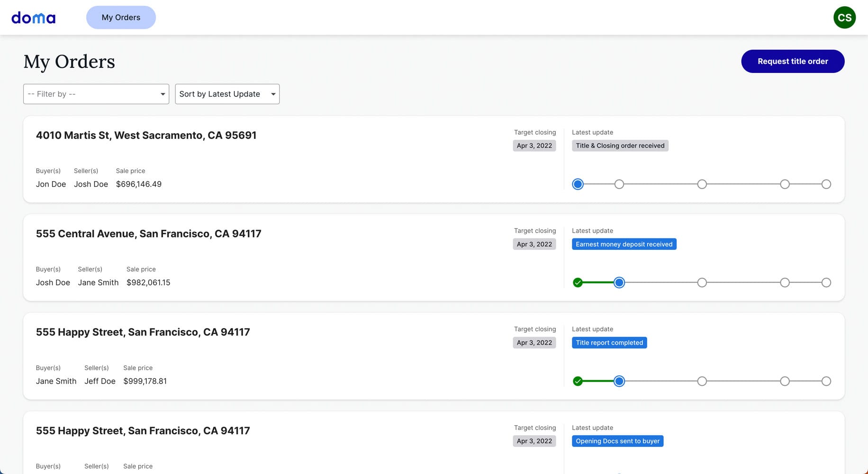Click fourth progress step on Title report completed order
The height and width of the screenshot is (474, 868).
tap(785, 381)
